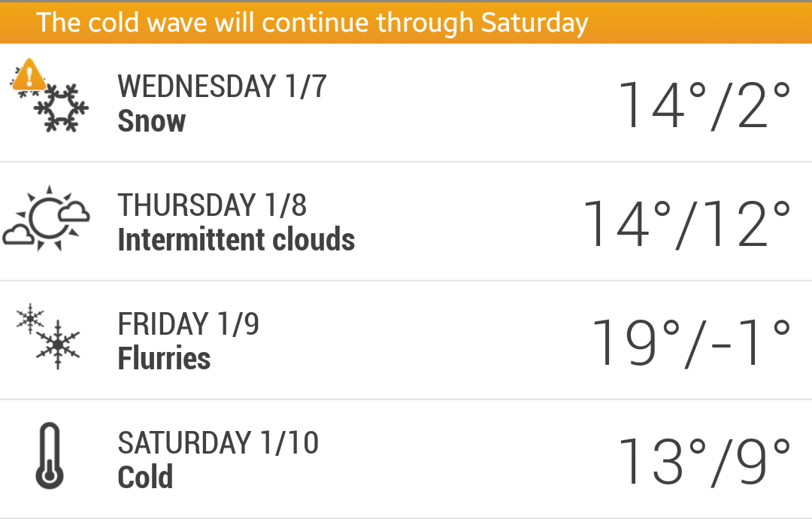The width and height of the screenshot is (812, 519).
Task: Select the SATURDAY 1/10 date label
Action: (x=218, y=443)
